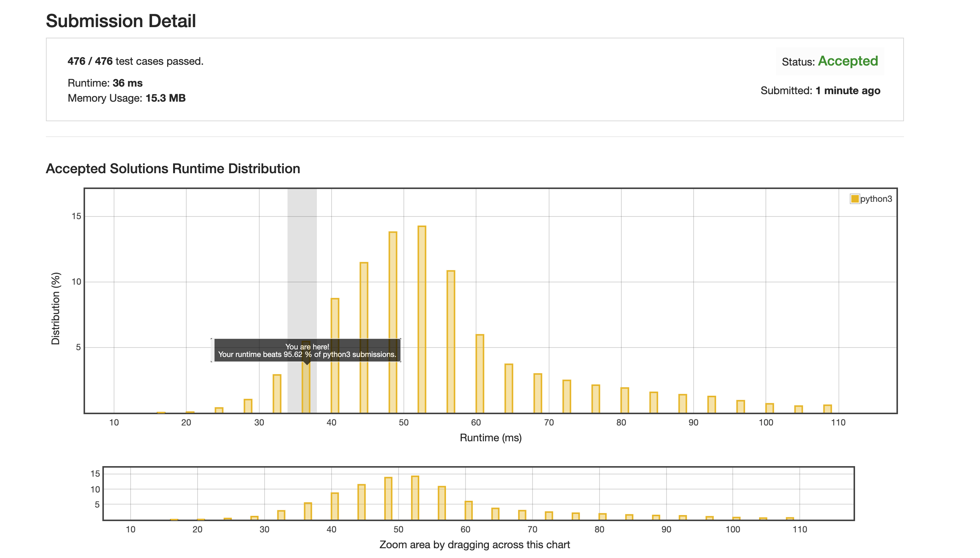Click the Submission Detail heading

[121, 21]
